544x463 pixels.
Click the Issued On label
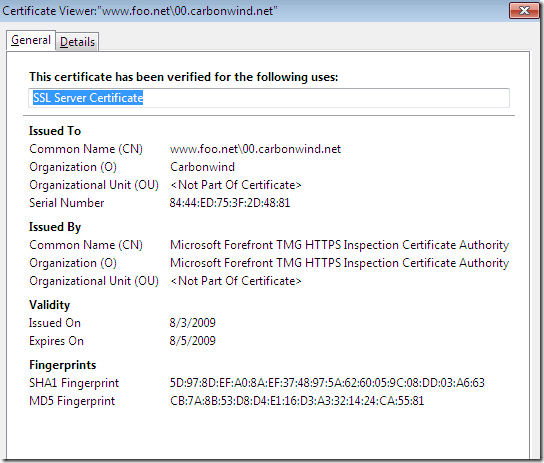click(x=55, y=323)
